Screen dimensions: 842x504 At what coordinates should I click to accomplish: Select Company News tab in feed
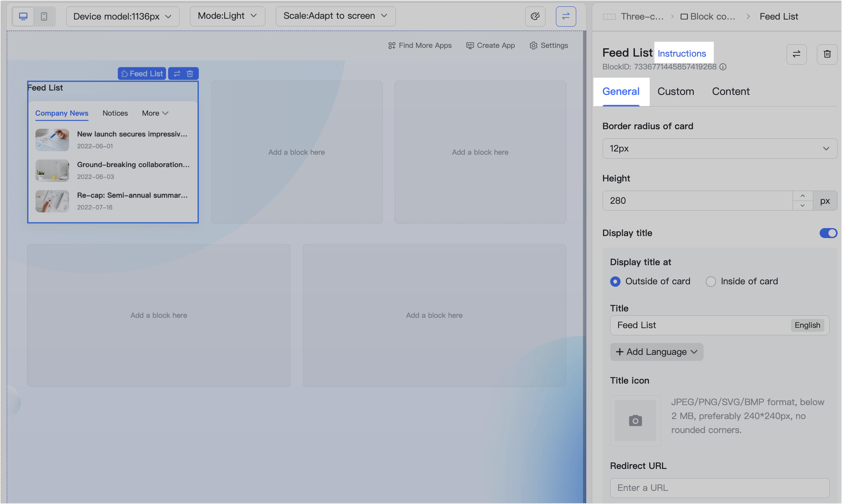(62, 113)
